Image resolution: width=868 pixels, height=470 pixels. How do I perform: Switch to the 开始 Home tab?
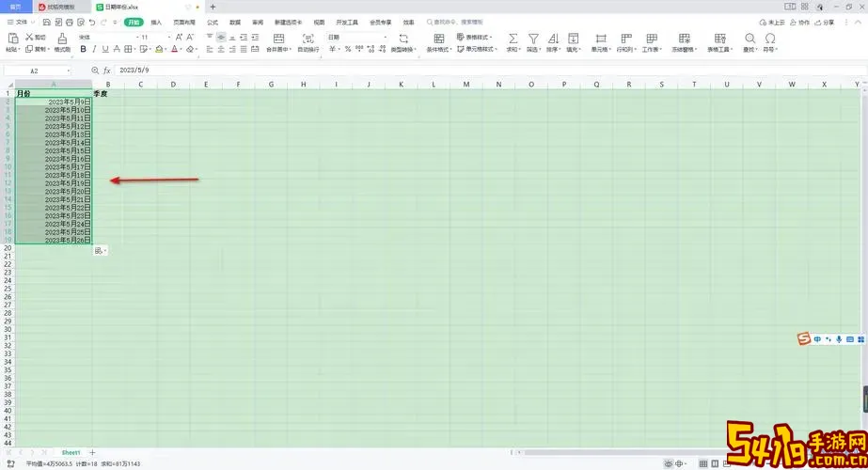(x=134, y=23)
